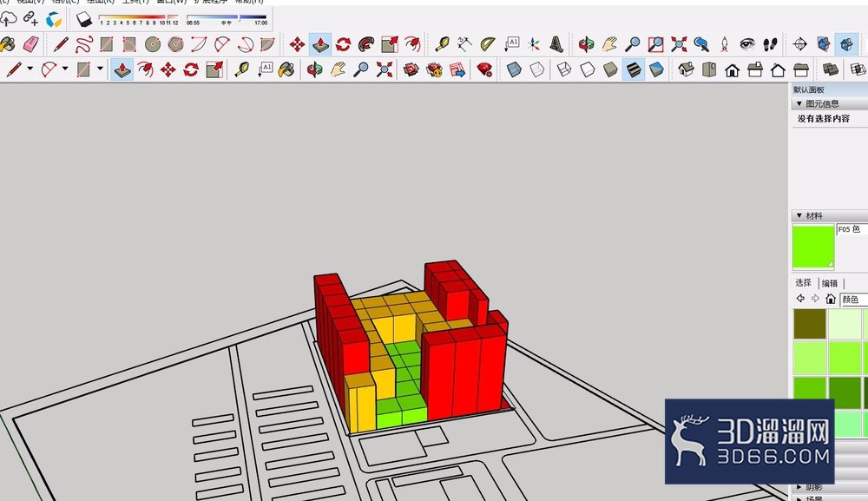The image size is (868, 501).
Task: Open the Arc tool dropdown arrow
Action: point(65,69)
